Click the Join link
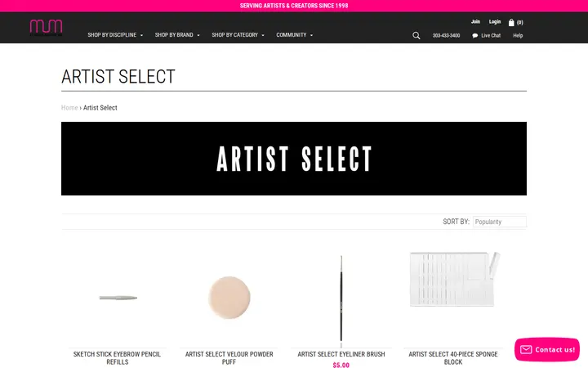Screen dimensions: 588x368 point(475,22)
